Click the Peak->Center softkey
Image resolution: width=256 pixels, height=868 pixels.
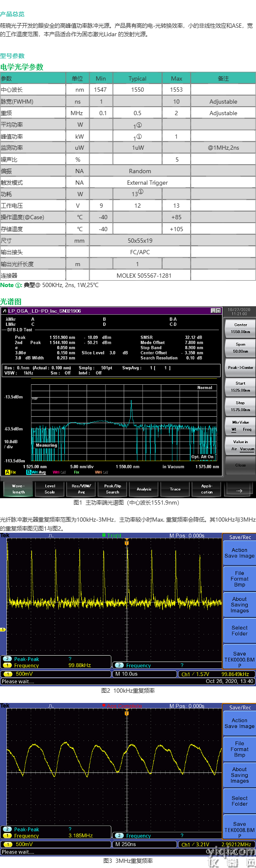coord(240,367)
